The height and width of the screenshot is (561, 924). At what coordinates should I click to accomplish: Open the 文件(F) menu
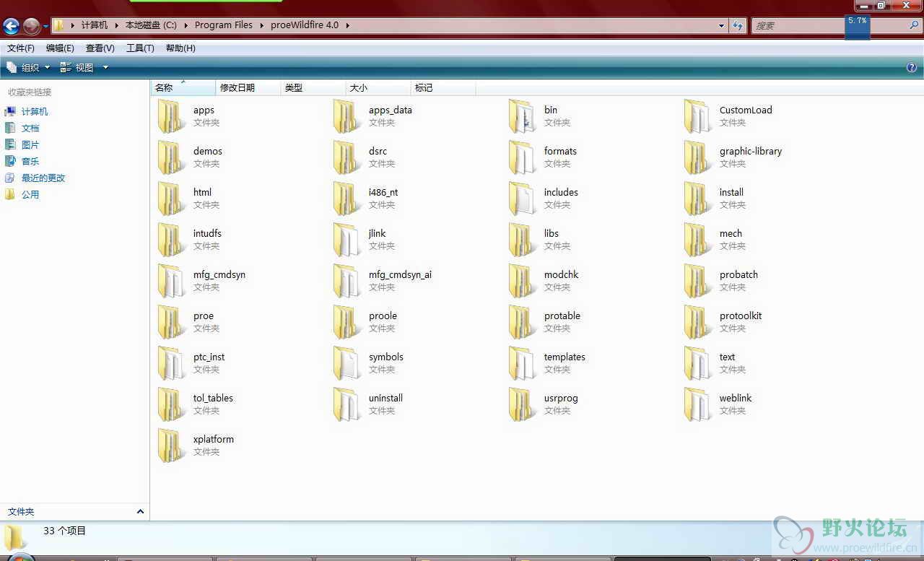pyautogui.click(x=21, y=48)
